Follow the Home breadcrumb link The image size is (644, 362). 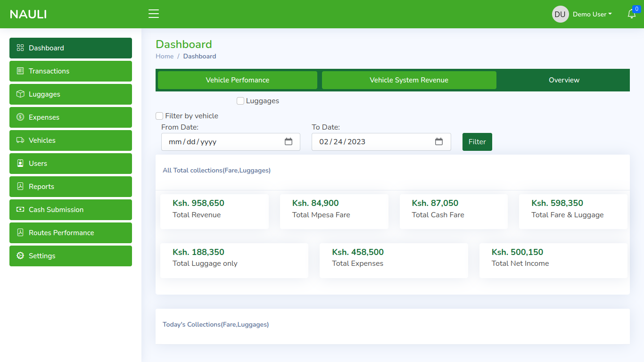click(x=165, y=56)
